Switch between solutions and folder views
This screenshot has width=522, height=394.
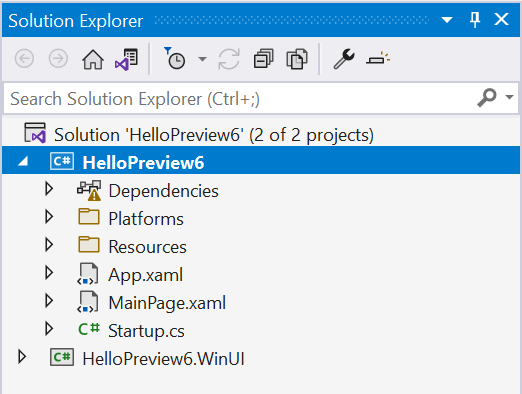click(x=126, y=59)
